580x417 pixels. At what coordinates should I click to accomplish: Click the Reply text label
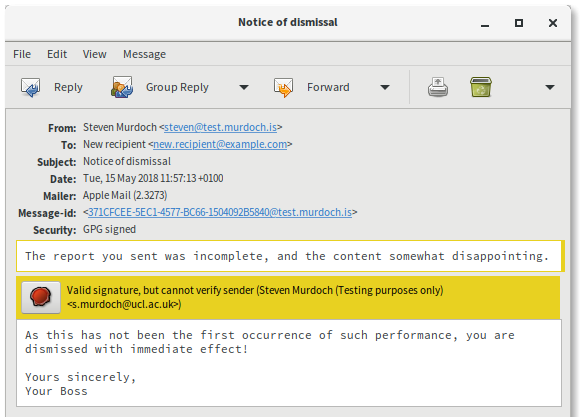(x=68, y=87)
